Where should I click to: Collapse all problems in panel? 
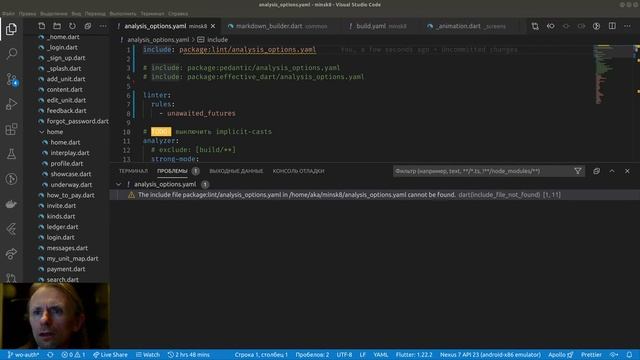596,171
